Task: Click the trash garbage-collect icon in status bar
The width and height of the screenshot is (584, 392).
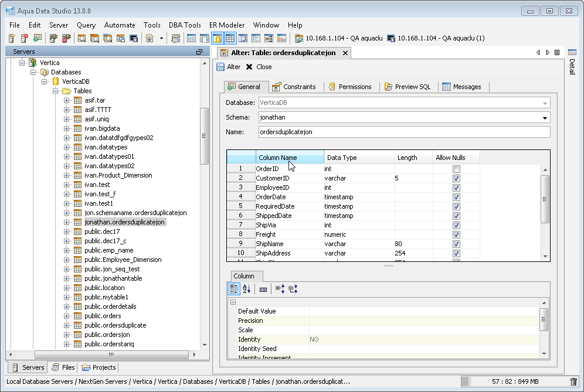Action: [573, 381]
